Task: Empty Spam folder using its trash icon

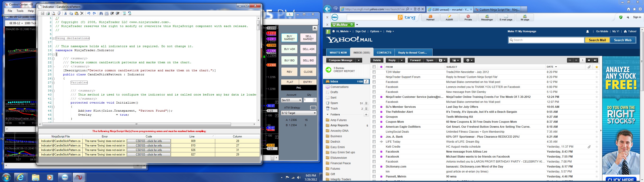Action: (x=366, y=103)
